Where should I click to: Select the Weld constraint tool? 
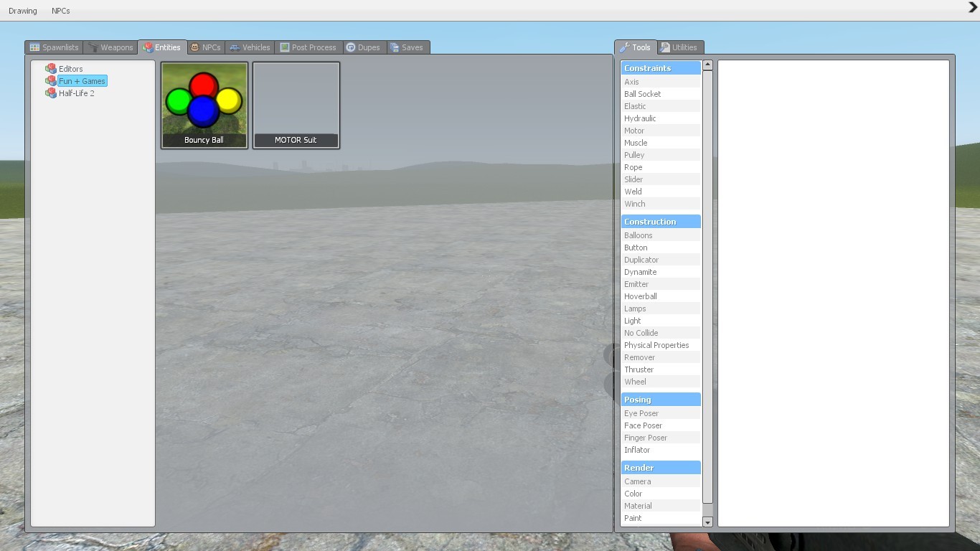click(x=633, y=192)
